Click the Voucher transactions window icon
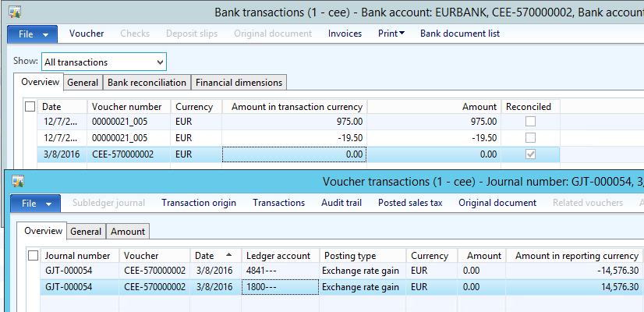The height and width of the screenshot is (312, 644). (18, 182)
